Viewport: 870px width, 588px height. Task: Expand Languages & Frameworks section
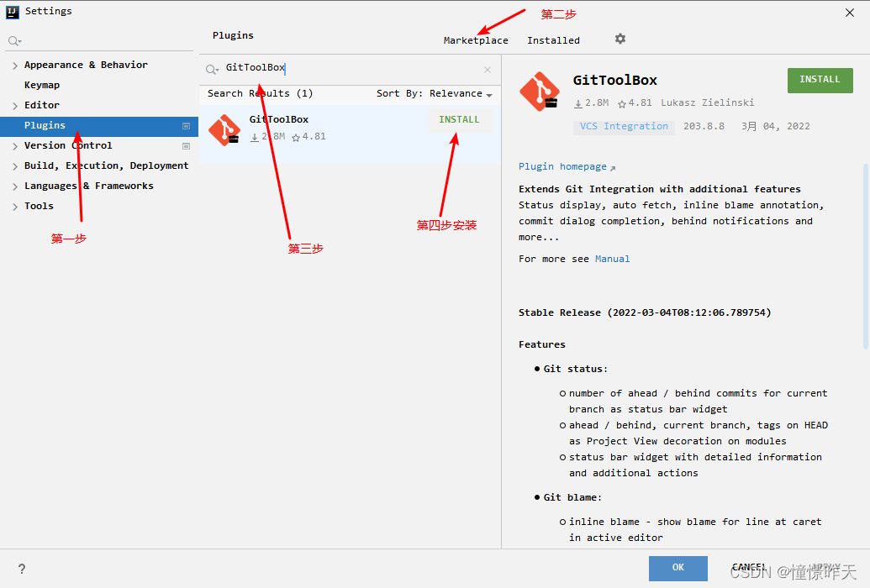[15, 186]
